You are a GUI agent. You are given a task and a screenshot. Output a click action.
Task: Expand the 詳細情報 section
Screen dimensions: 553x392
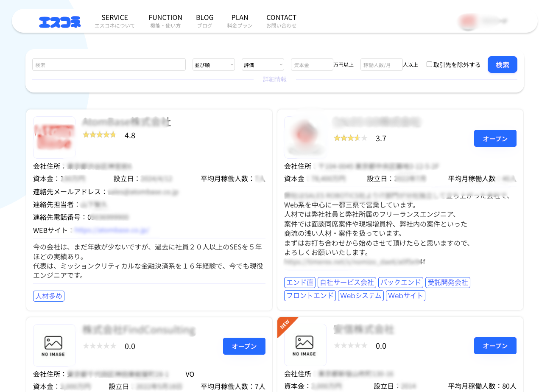tap(275, 79)
